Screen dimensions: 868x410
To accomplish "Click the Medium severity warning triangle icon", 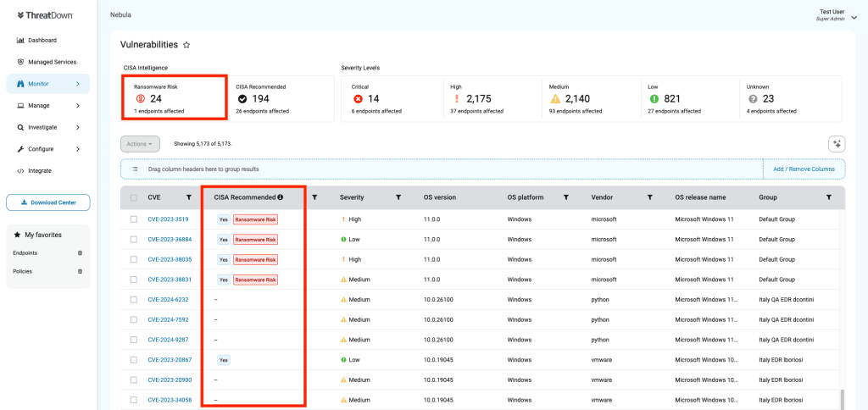I will click(555, 99).
